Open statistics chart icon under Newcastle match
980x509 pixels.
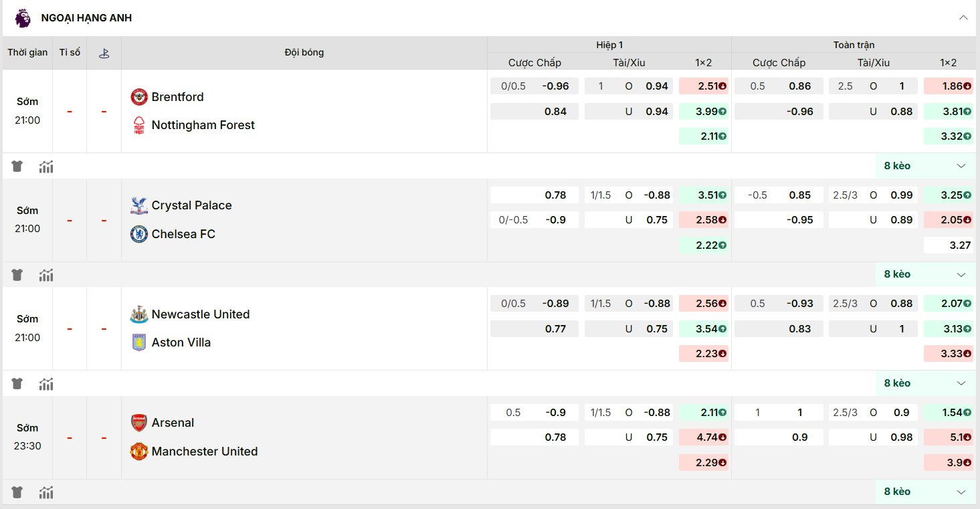pos(46,384)
